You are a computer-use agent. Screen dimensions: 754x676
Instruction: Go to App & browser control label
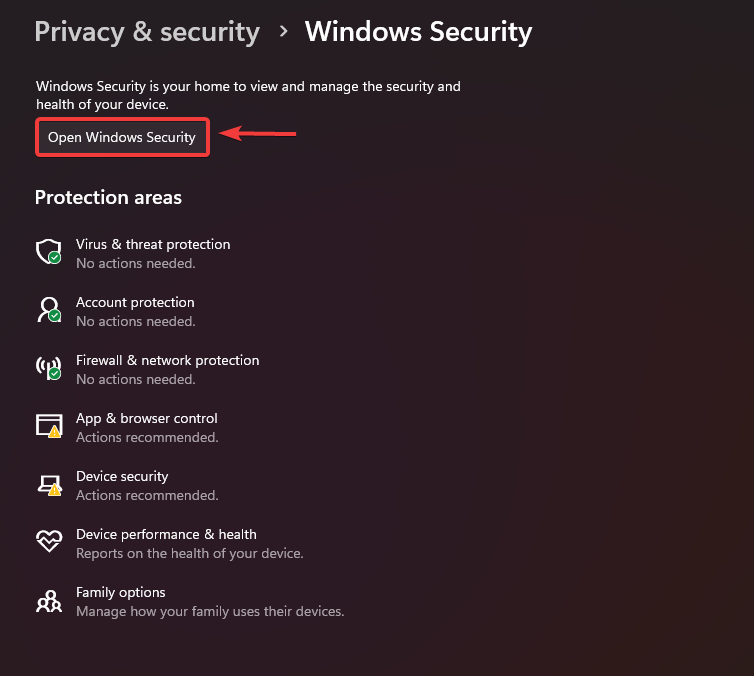146,418
